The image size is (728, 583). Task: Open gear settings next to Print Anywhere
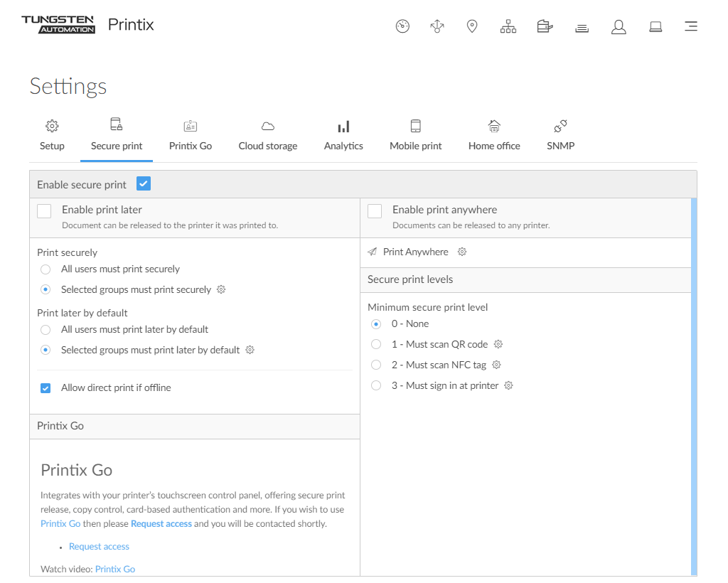462,252
